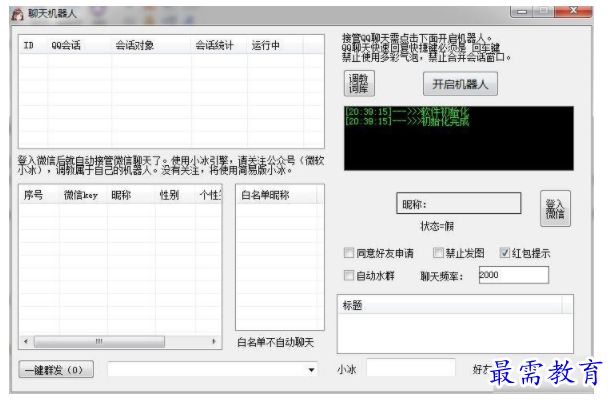Click the 昵称 input field

(458, 203)
